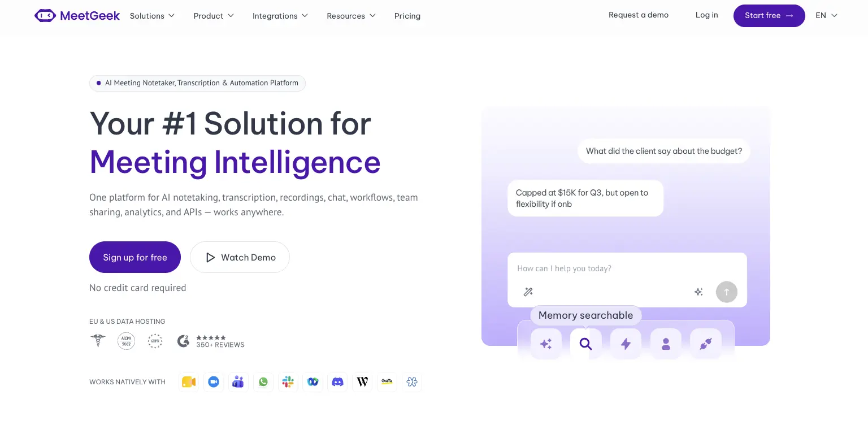Expand the Integrations menu

tap(280, 16)
